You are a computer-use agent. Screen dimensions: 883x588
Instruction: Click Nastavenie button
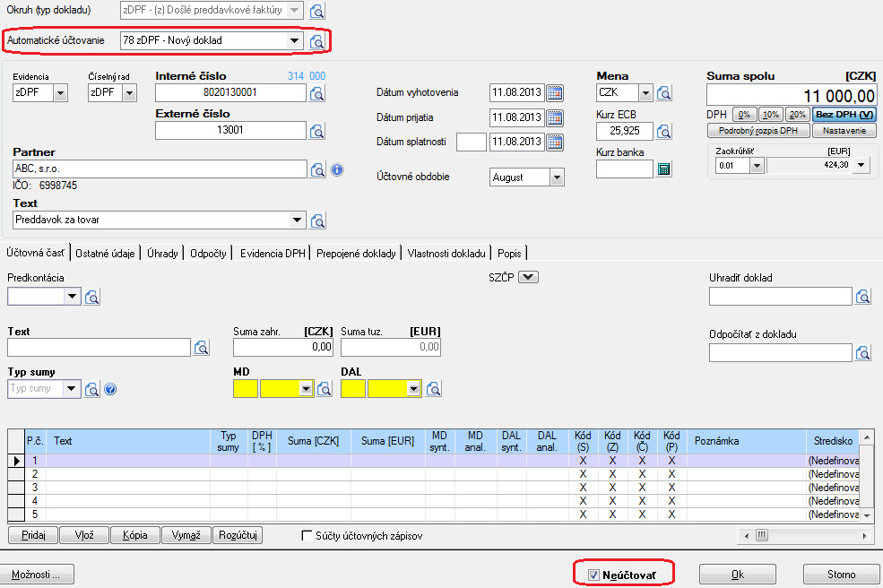844,131
